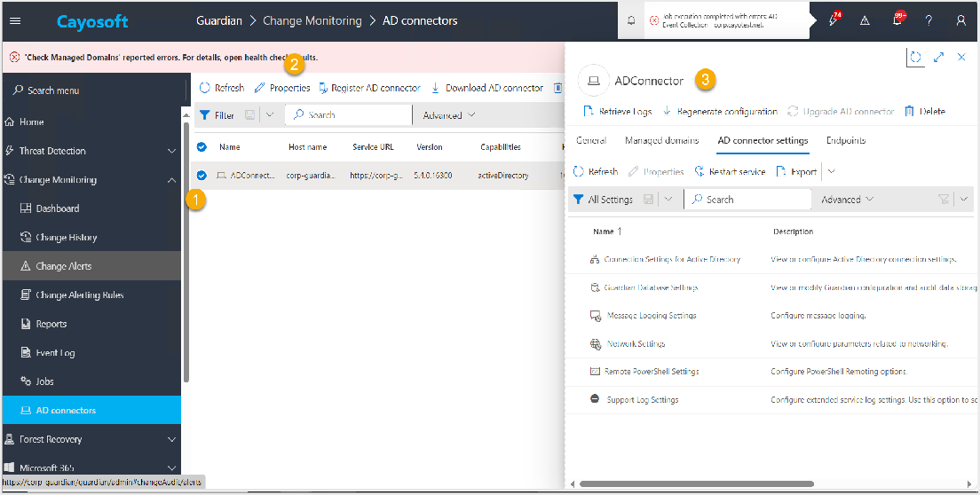Switch to the General tab
Viewport: 980px width, 495px height.
coord(591,140)
